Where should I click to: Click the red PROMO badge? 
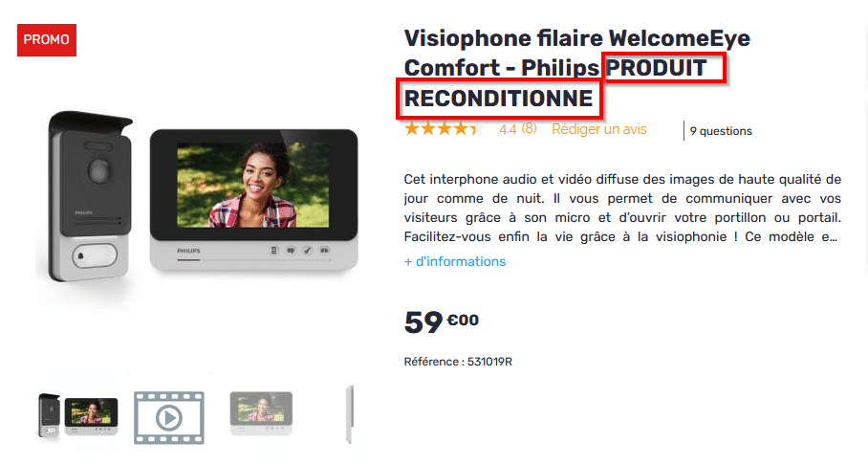(x=47, y=40)
